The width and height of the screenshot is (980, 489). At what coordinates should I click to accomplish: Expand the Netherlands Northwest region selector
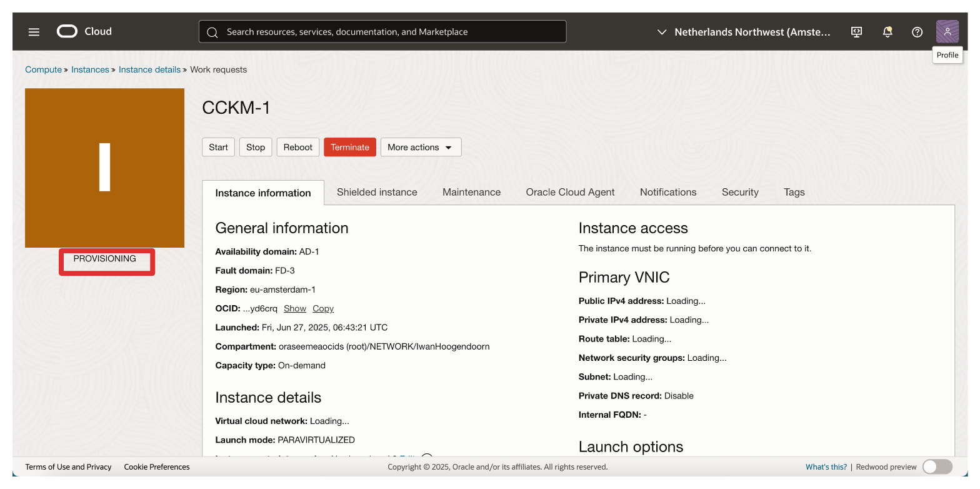pyautogui.click(x=744, y=32)
